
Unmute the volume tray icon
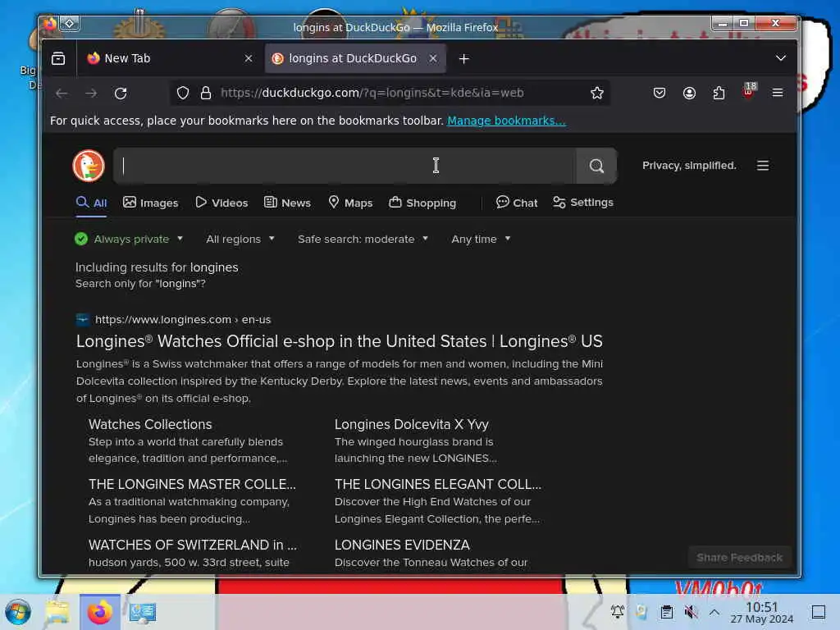point(691,612)
